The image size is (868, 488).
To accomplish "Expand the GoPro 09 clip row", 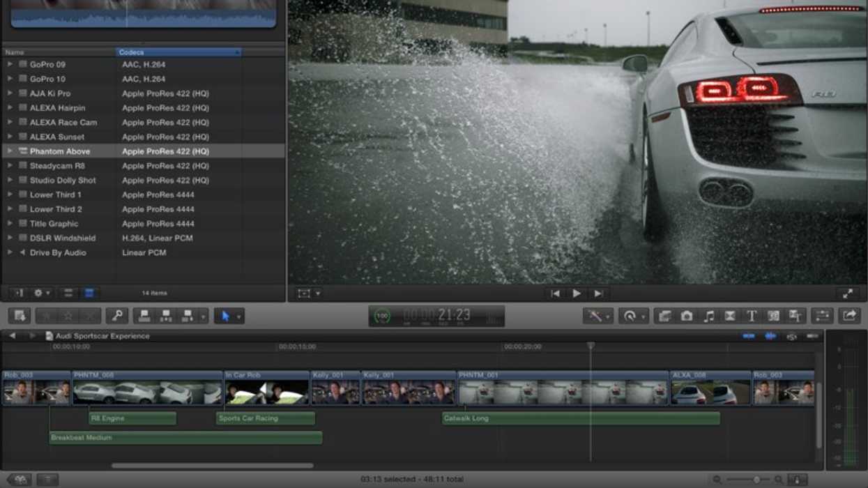I will pyautogui.click(x=10, y=64).
